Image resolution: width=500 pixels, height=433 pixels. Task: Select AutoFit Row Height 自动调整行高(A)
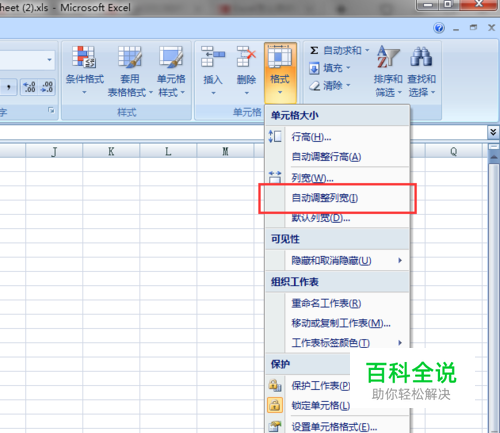click(x=338, y=157)
